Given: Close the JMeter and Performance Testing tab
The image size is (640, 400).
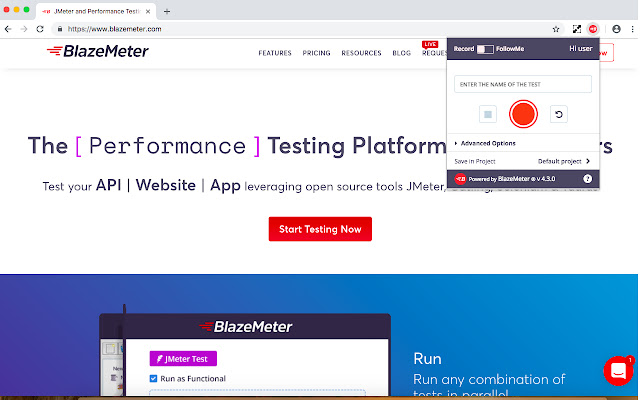Looking at the screenshot, I should click(148, 11).
